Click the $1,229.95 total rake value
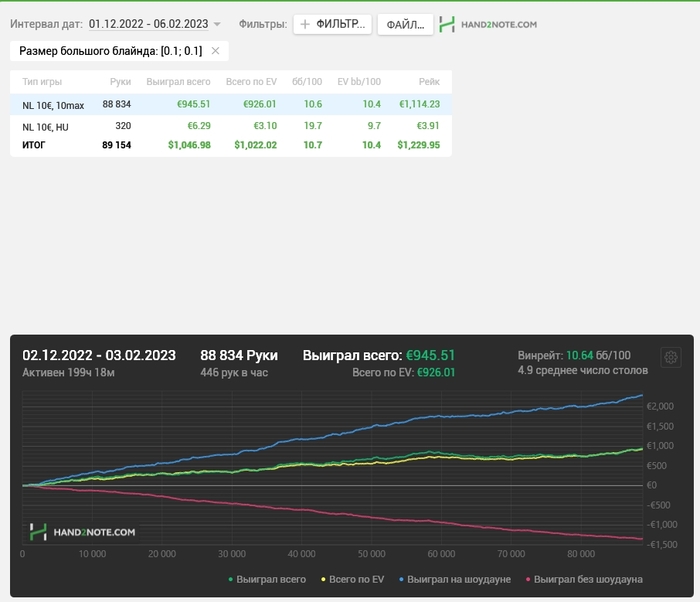Screen dimensions: 700x602 (419, 145)
